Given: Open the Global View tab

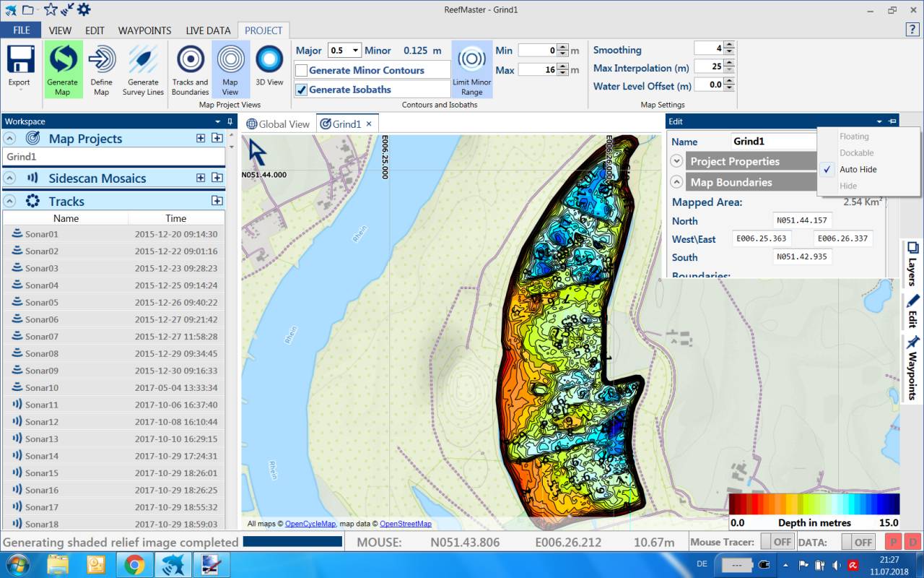Looking at the screenshot, I should tap(279, 124).
